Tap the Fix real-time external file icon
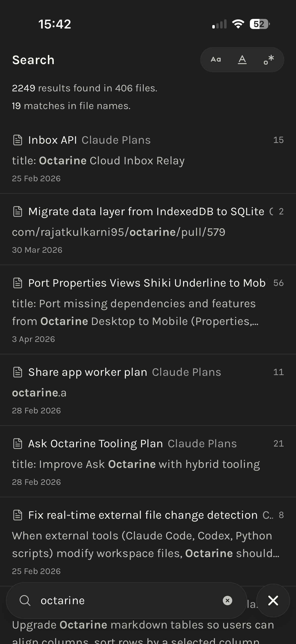 17,515
